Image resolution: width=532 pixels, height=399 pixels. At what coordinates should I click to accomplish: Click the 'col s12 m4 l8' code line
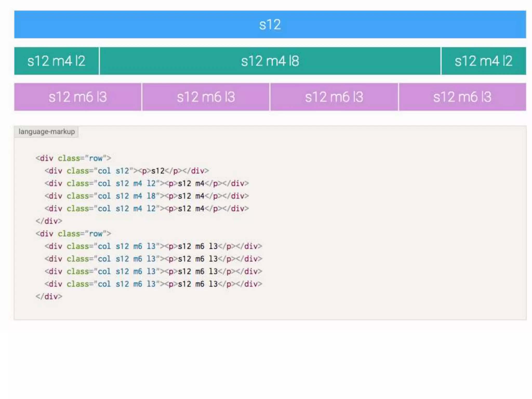coord(147,196)
